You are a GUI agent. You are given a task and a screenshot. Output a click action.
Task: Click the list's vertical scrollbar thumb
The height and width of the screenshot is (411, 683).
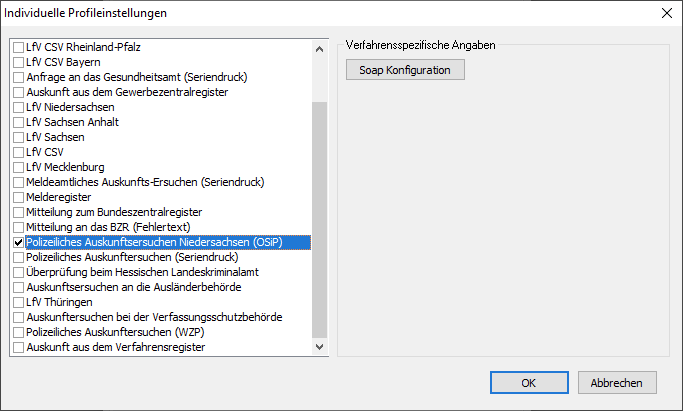tap(320, 220)
